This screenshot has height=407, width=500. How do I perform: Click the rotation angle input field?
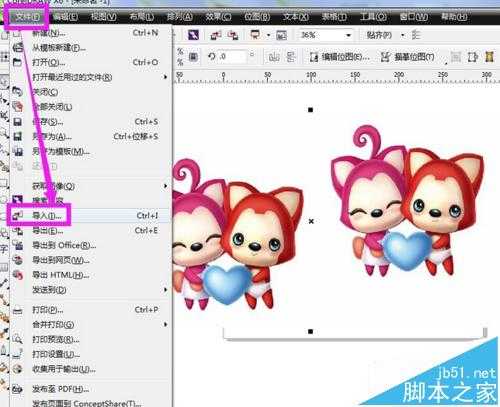(233, 57)
